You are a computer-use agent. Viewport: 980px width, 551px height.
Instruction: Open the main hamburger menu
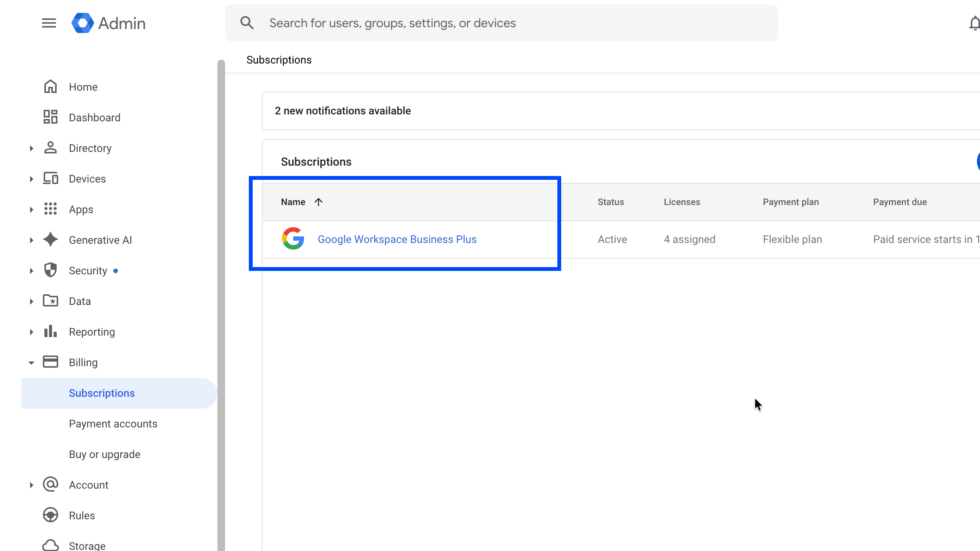coord(49,23)
